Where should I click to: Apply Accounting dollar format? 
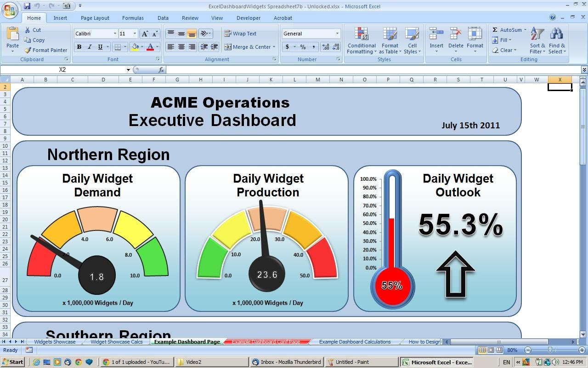[x=287, y=47]
